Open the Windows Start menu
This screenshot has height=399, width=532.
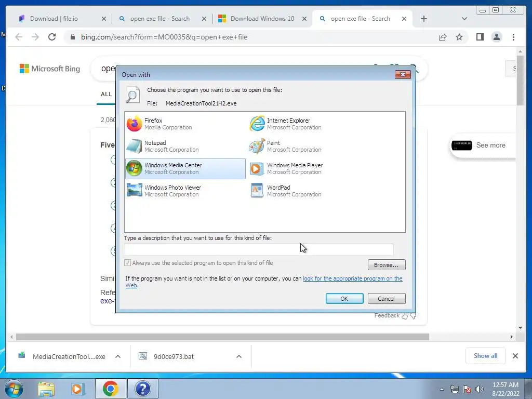point(14,389)
